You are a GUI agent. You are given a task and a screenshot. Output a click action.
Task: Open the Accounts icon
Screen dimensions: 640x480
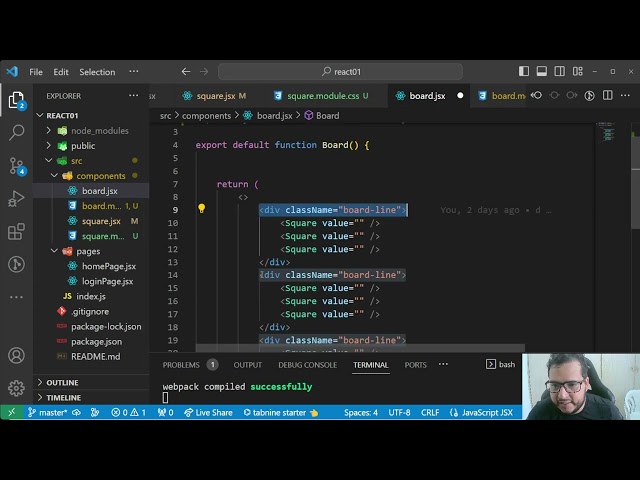click(x=16, y=356)
